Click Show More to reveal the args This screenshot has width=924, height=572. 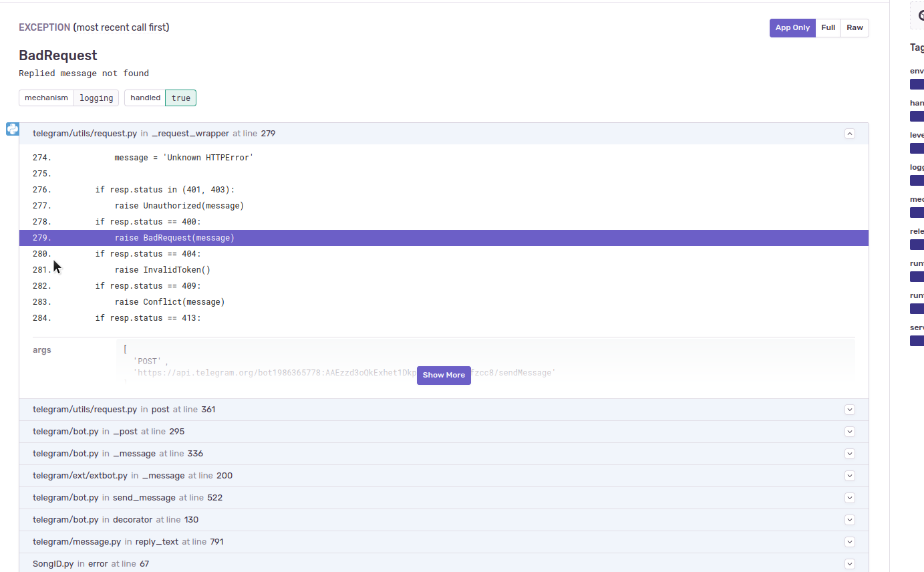444,375
